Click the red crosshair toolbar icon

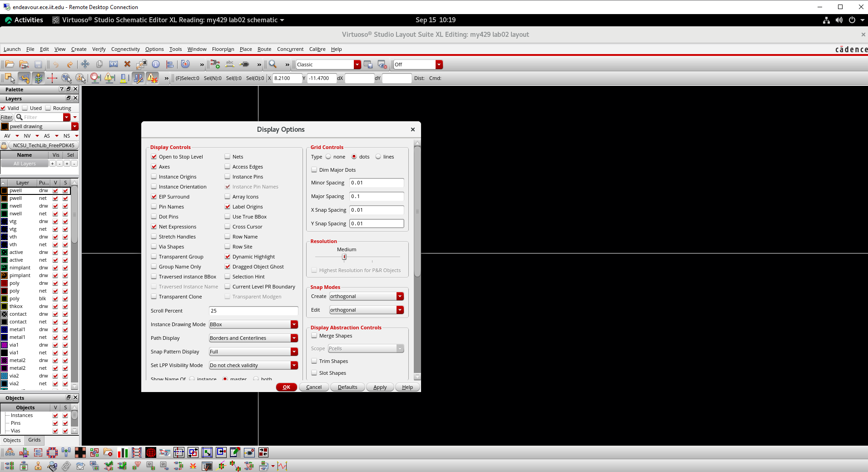point(52,78)
